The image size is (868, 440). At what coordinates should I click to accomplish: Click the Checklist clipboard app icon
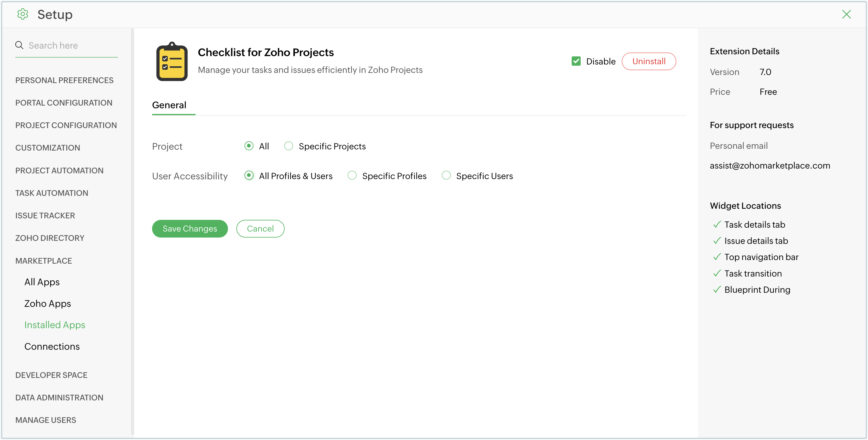click(172, 62)
